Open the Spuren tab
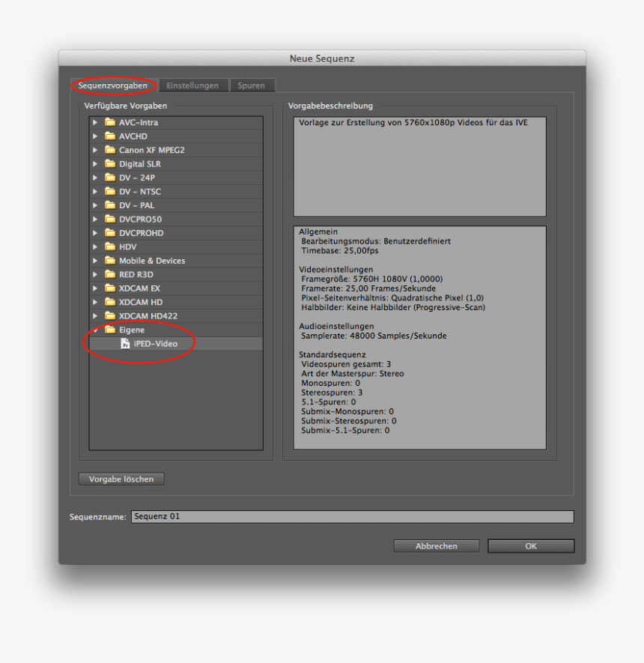This screenshot has height=663, width=644. pos(252,85)
